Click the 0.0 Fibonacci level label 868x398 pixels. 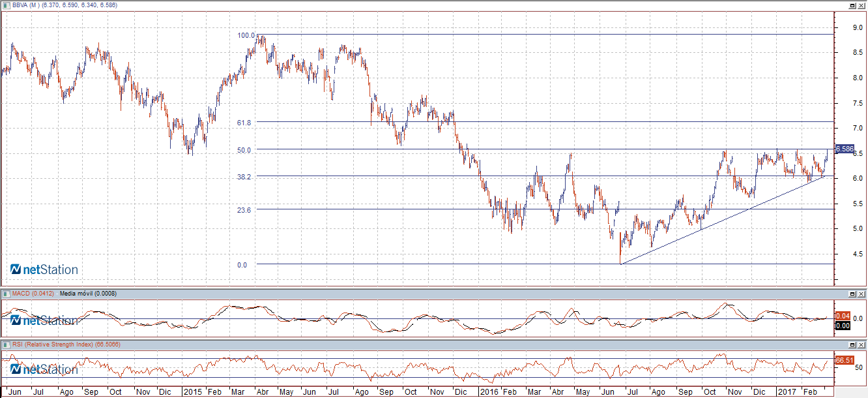(x=242, y=264)
